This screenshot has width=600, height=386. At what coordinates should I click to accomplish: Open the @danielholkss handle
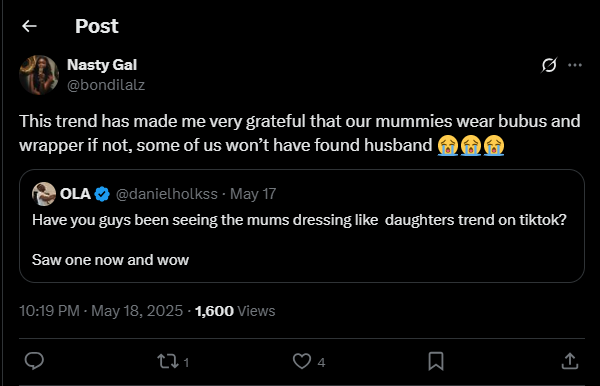click(x=166, y=194)
